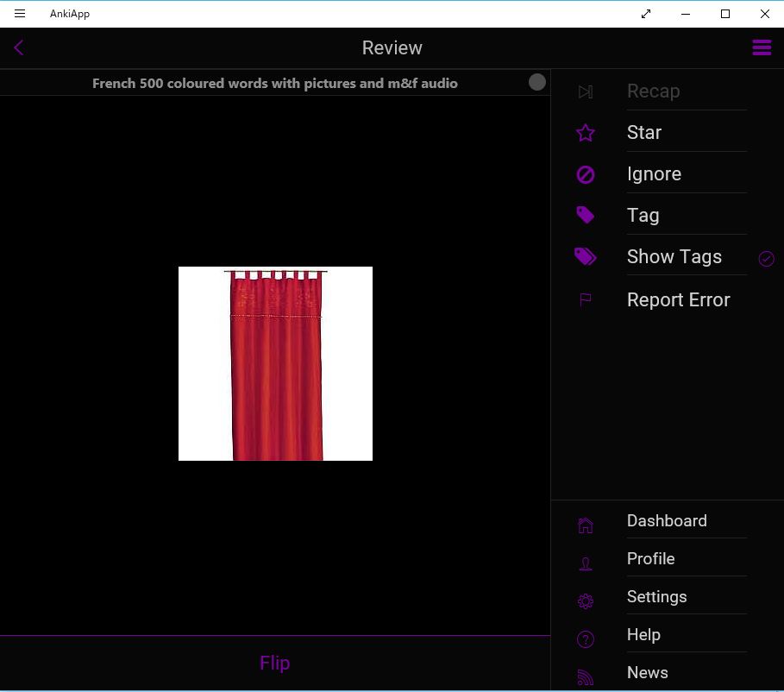Click the Settings gear icon
784x692 pixels.
point(586,601)
